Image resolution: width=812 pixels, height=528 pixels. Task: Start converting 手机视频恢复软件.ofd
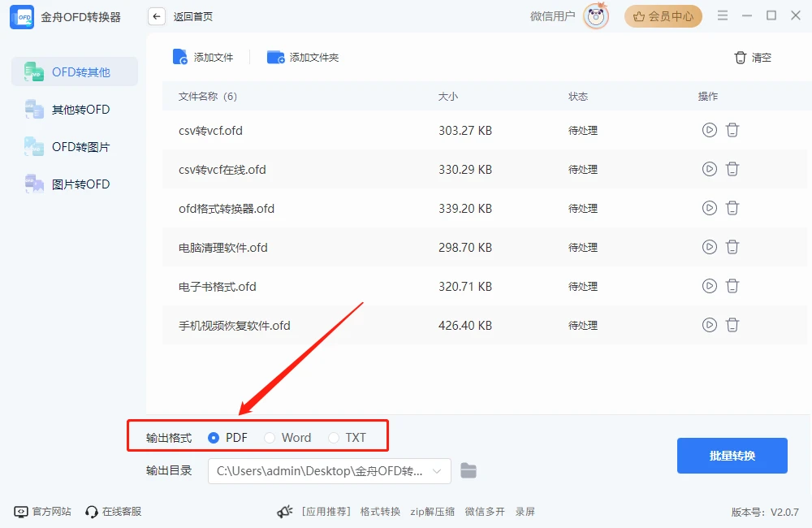tap(709, 325)
